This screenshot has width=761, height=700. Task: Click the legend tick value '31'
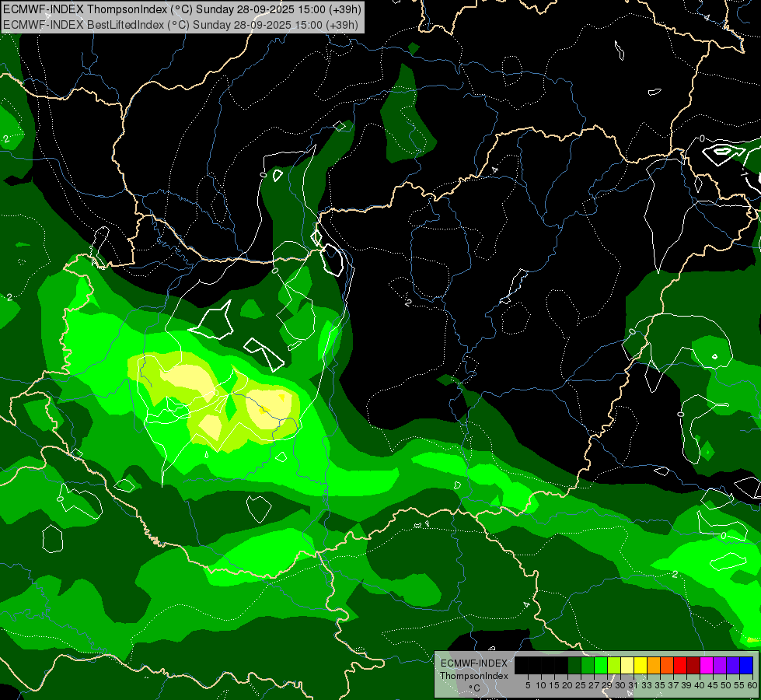coord(634,685)
